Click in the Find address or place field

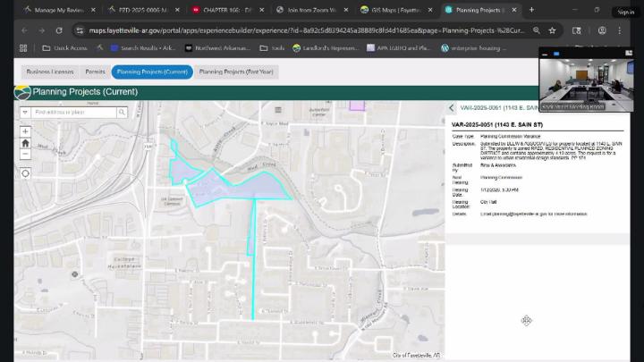(x=73, y=113)
